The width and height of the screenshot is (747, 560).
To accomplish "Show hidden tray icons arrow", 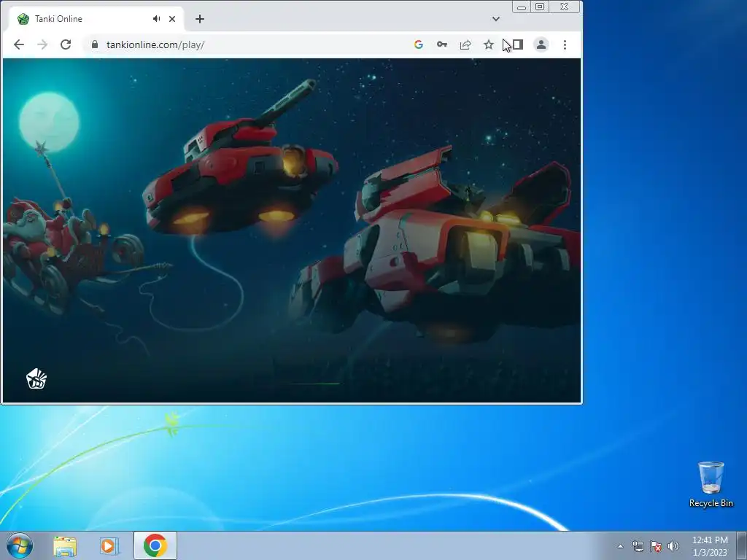I will [x=620, y=546].
